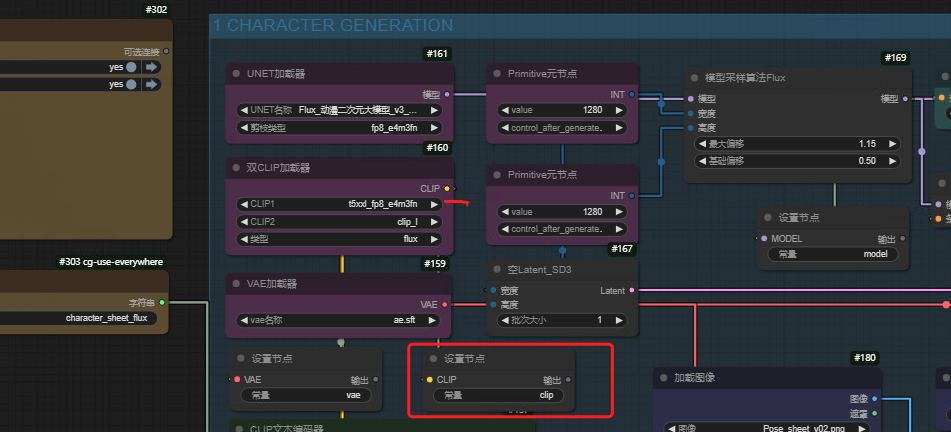951x432 pixels.
Task: Increase 基础偏移 with its right arrow
Action: 892,161
